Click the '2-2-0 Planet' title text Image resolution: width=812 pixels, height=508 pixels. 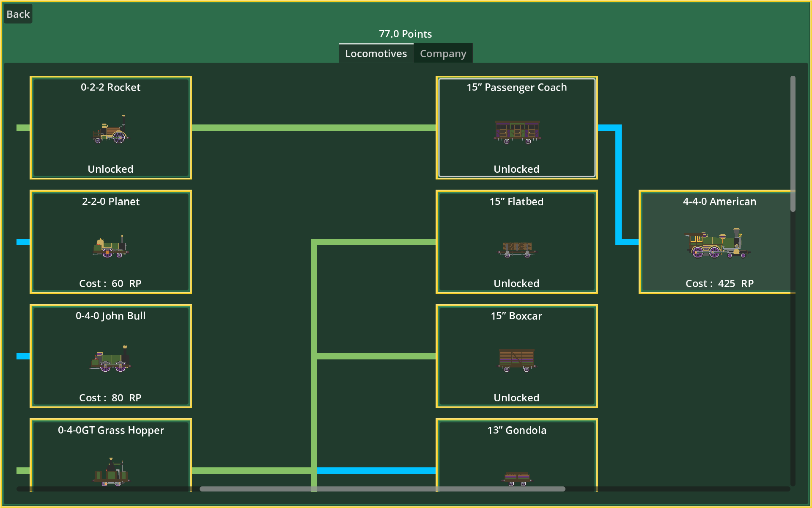point(111,202)
